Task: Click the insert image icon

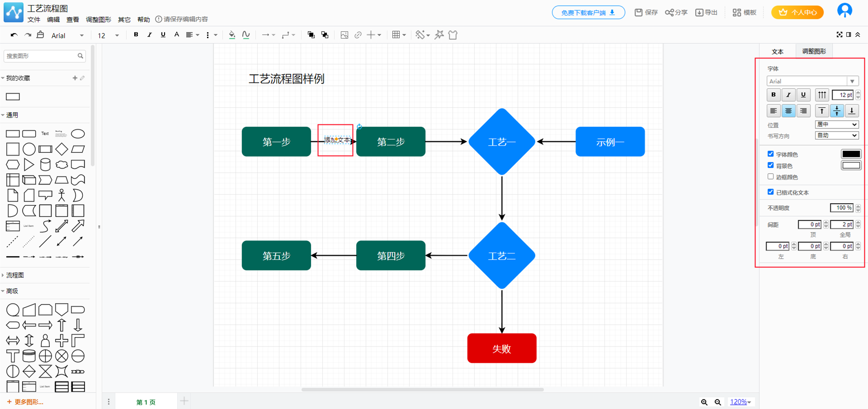Action: coord(344,35)
